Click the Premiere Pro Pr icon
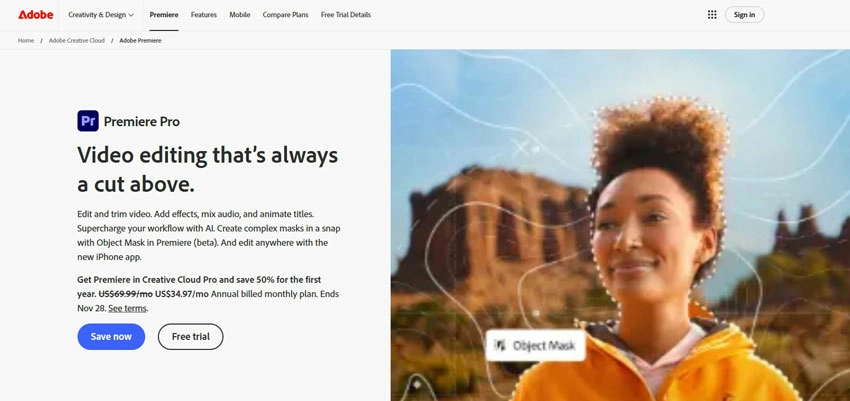 point(88,121)
